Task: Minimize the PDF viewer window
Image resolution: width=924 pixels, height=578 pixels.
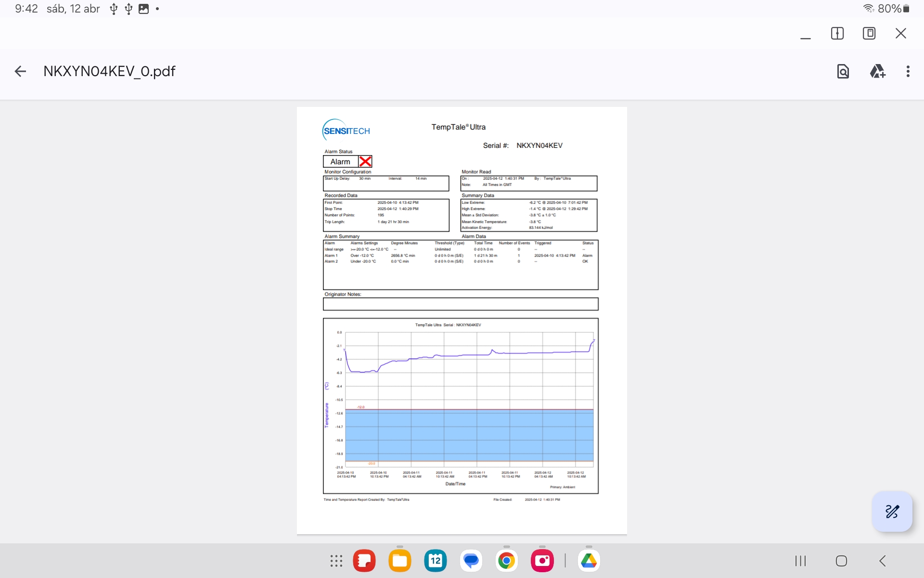Action: click(x=806, y=38)
